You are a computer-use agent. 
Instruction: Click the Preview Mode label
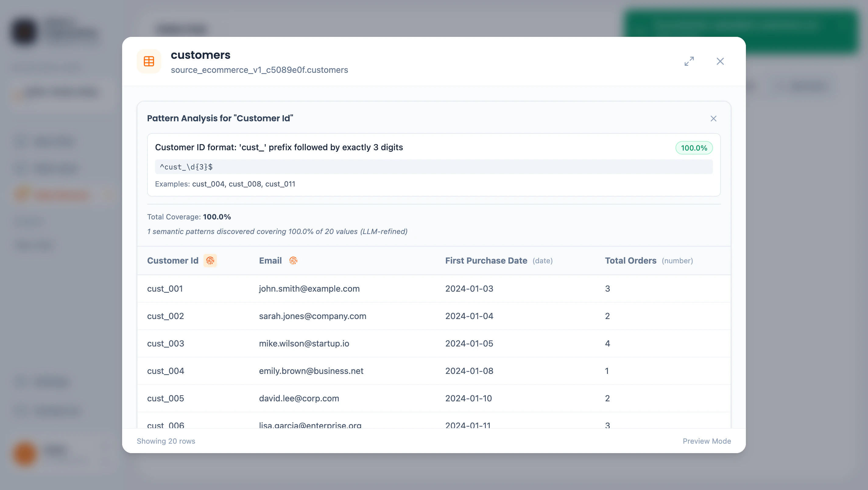pyautogui.click(x=707, y=441)
